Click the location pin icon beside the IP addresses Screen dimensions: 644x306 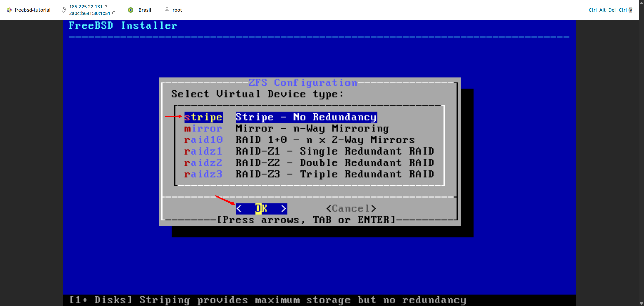point(64,10)
